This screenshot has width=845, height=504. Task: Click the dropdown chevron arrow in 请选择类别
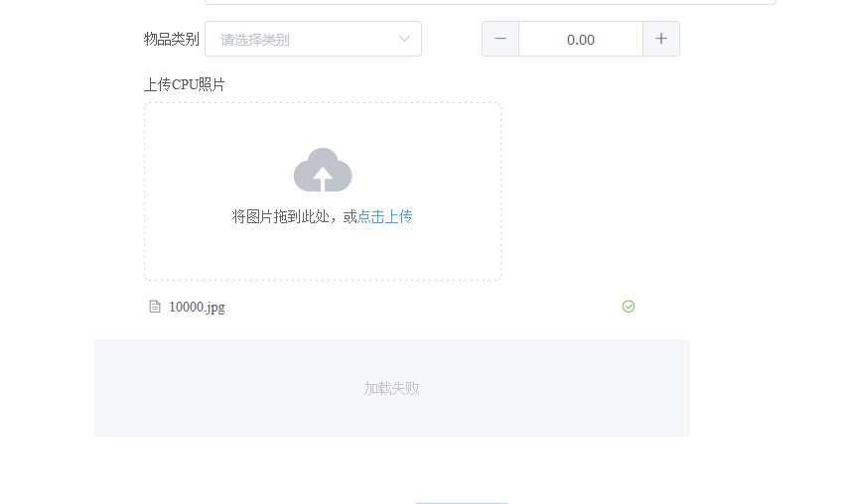click(x=404, y=39)
